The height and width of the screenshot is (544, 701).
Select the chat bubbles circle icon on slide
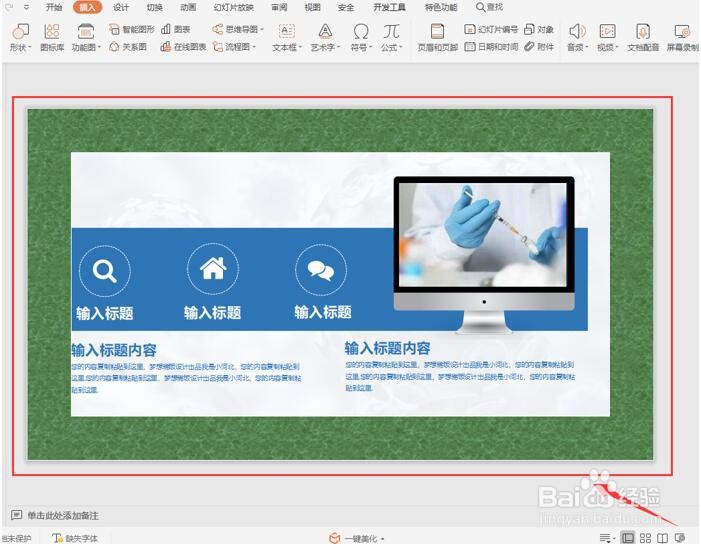pyautogui.click(x=321, y=270)
